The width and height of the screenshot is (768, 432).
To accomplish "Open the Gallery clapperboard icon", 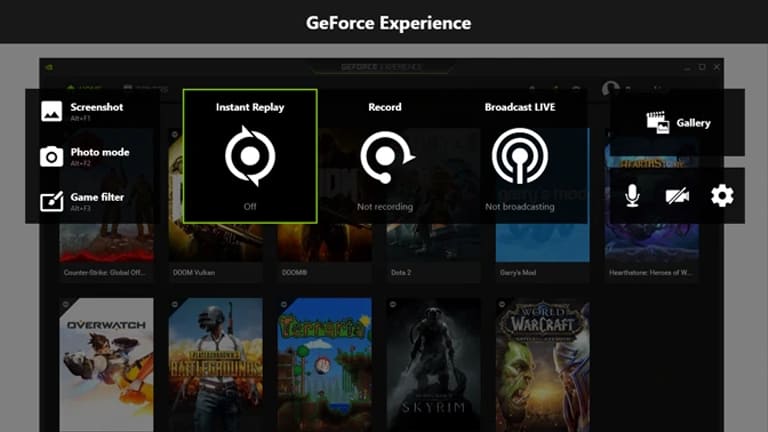I will click(658, 122).
